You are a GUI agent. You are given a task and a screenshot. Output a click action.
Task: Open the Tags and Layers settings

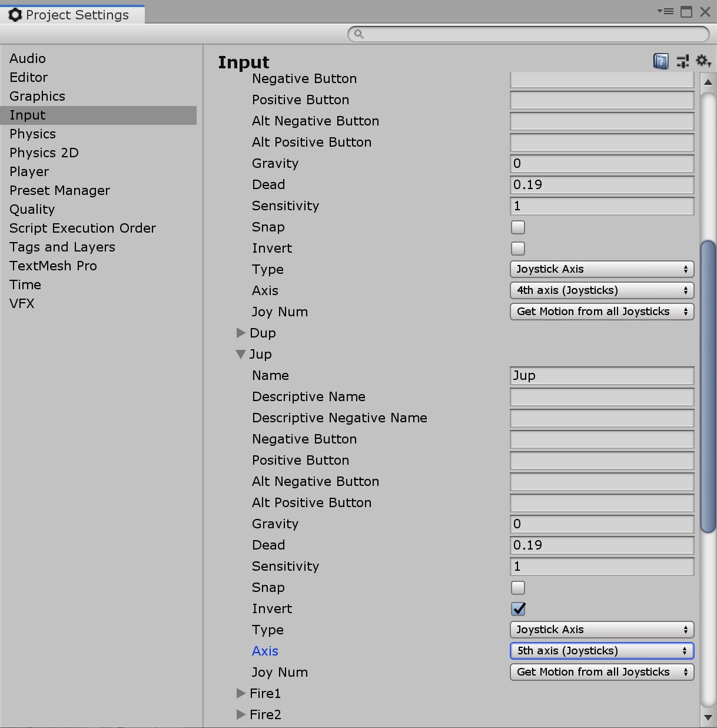tap(62, 247)
